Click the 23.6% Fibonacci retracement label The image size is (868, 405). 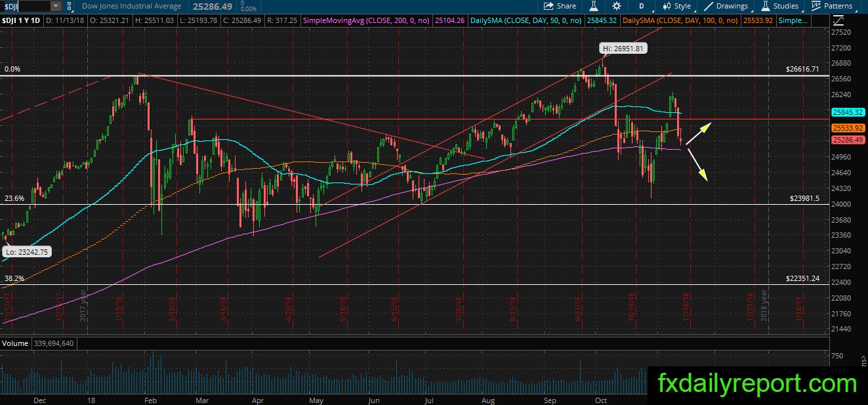tap(14, 198)
